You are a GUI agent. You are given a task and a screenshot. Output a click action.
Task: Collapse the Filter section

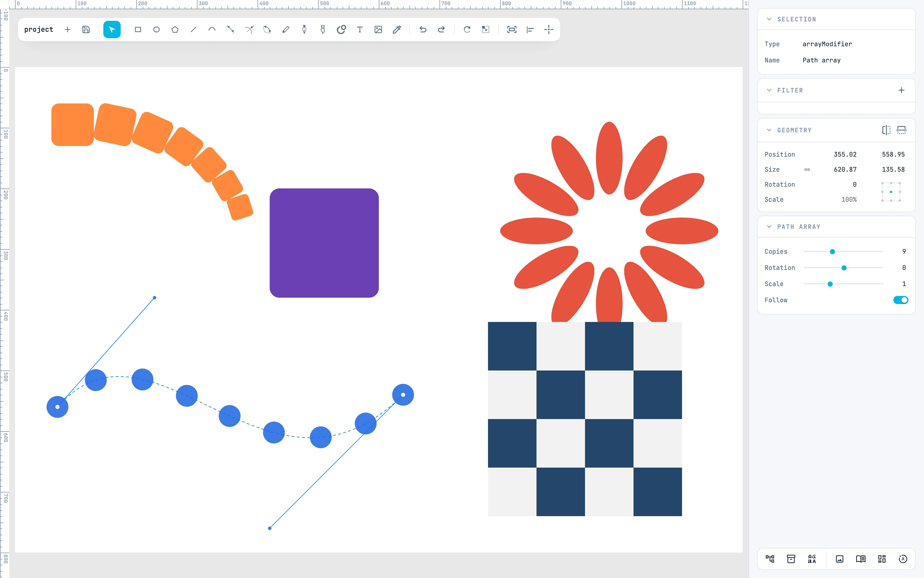[769, 90]
